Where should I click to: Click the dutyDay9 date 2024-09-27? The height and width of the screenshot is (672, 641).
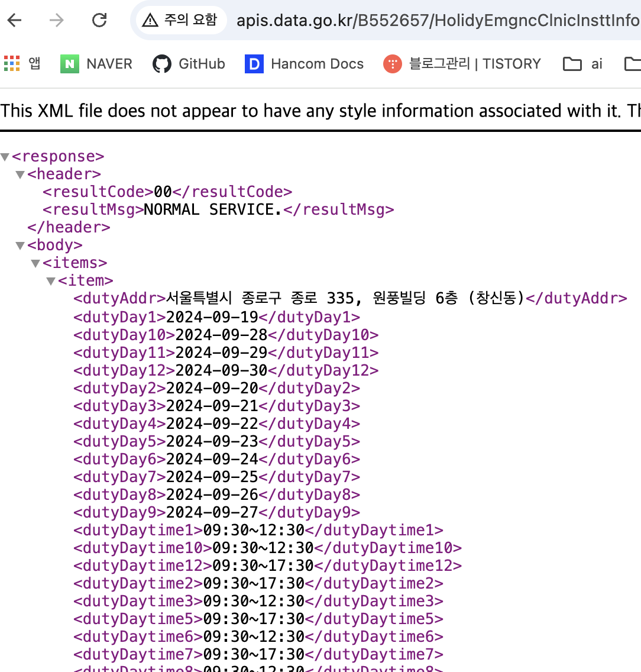pos(212,512)
